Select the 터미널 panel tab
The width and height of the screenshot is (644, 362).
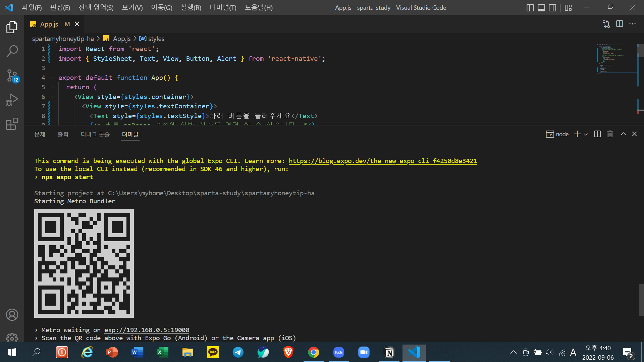pyautogui.click(x=130, y=134)
